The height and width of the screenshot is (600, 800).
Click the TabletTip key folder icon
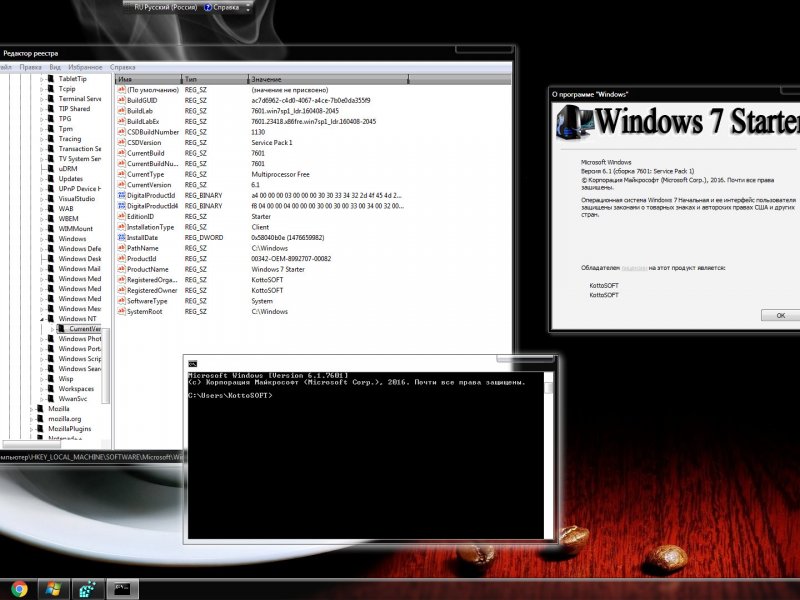coord(51,79)
